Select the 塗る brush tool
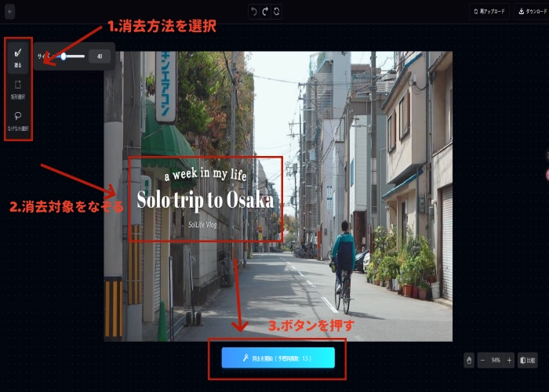Screen dimensions: 549x392 click(18, 58)
